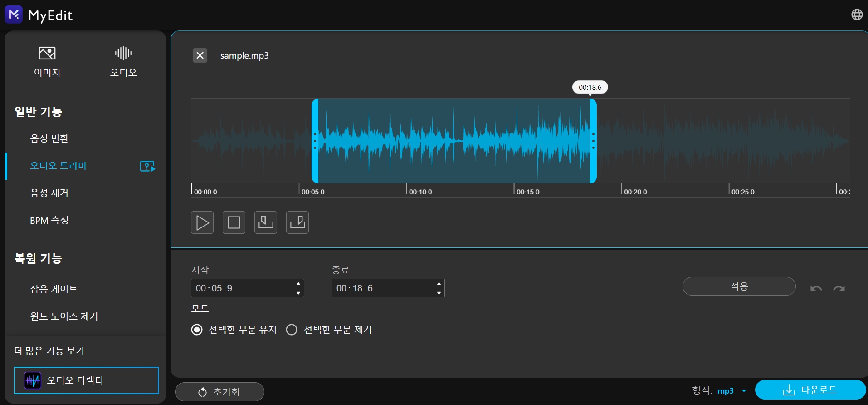Select 선택한 부분 제거 mode
Screen dimensions: 868x405
tap(292, 330)
